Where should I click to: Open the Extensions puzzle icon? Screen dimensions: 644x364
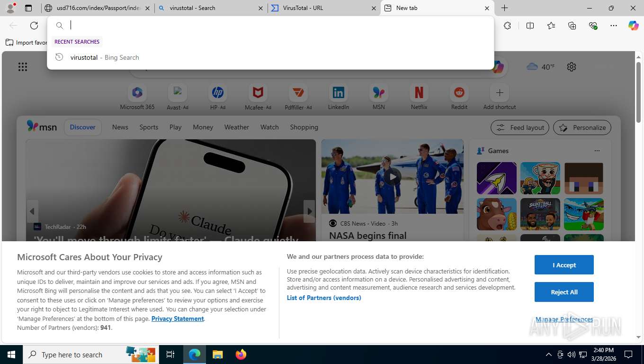click(507, 26)
